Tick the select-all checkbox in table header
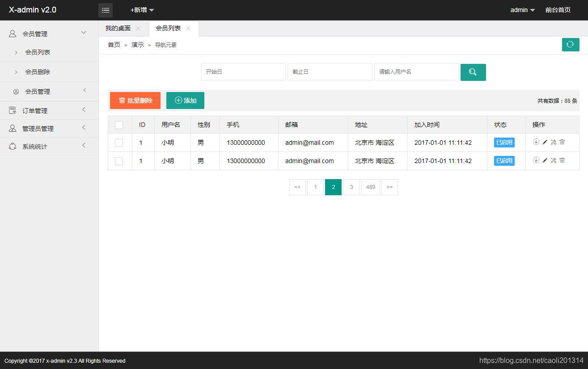 pos(119,125)
